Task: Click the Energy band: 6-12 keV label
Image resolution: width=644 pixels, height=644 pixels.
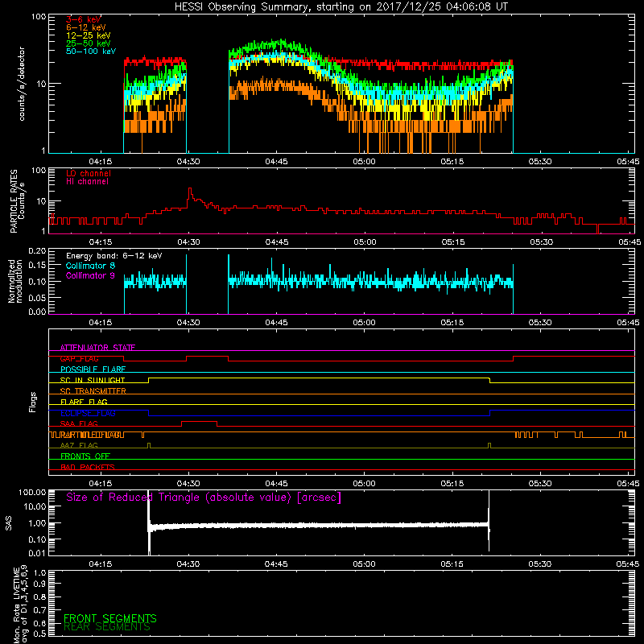Action: (114, 256)
